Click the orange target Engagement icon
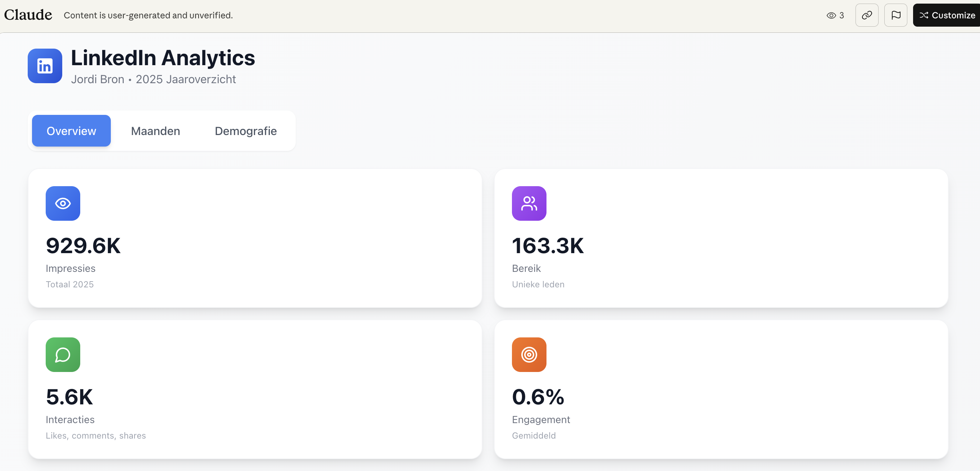Image resolution: width=980 pixels, height=471 pixels. (x=529, y=354)
